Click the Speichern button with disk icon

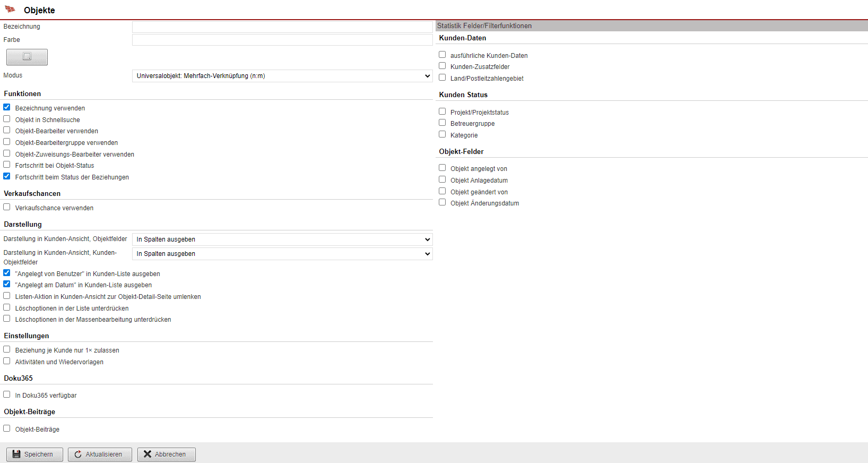[34, 455]
